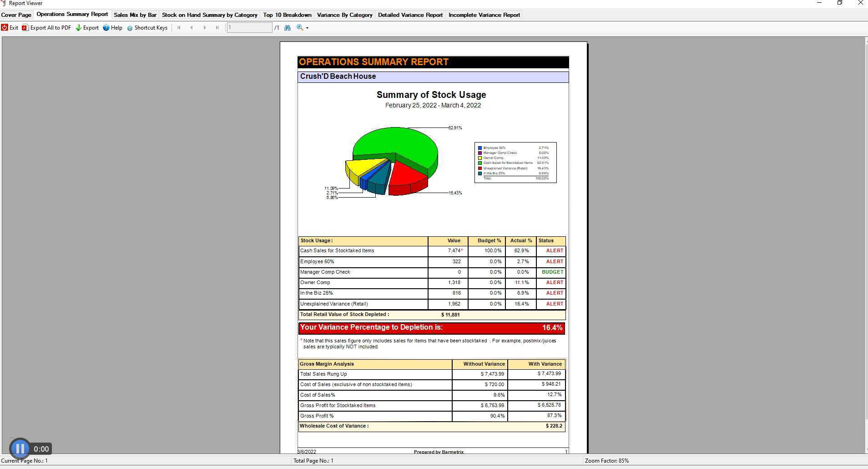868x469 pixels.
Task: Click the magnifier zoom icon
Action: [300, 28]
